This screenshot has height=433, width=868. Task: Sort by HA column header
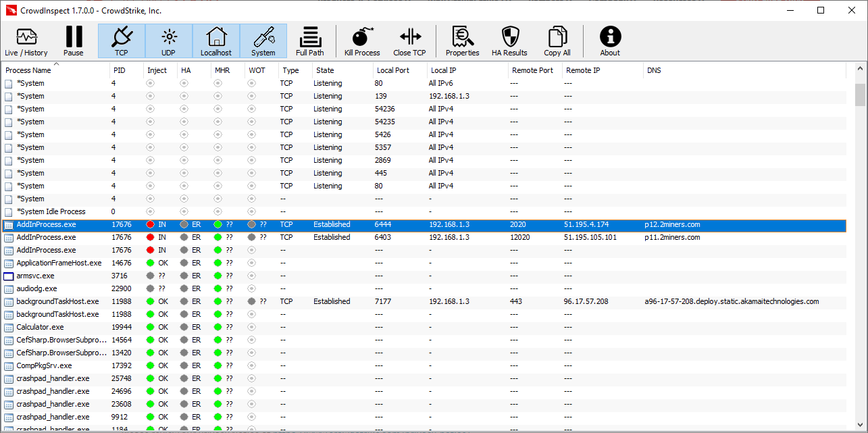[194, 70]
